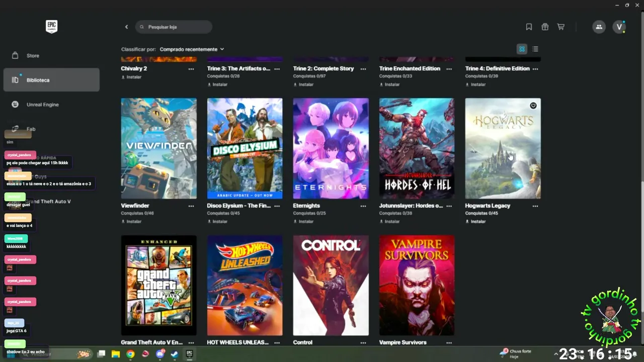Install Disco Elysium - The Final Cut
Screen dimensions: 644x362
(217, 221)
